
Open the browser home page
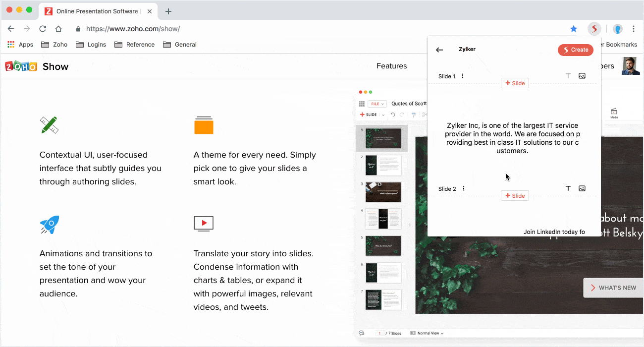[58, 29]
